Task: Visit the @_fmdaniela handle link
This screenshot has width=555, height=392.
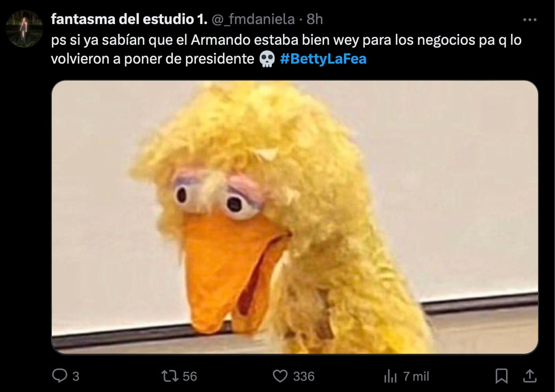Action: pos(253,19)
